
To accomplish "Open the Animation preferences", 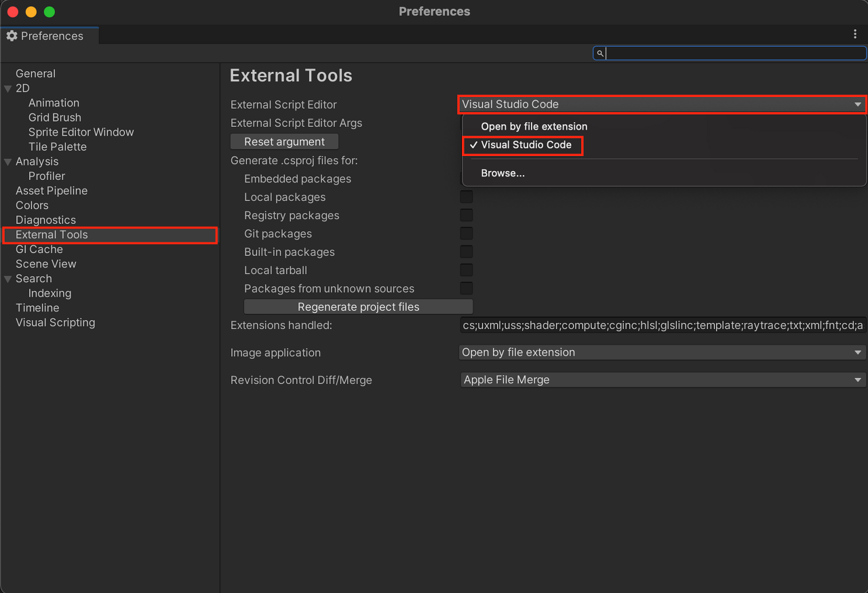I will (x=54, y=102).
